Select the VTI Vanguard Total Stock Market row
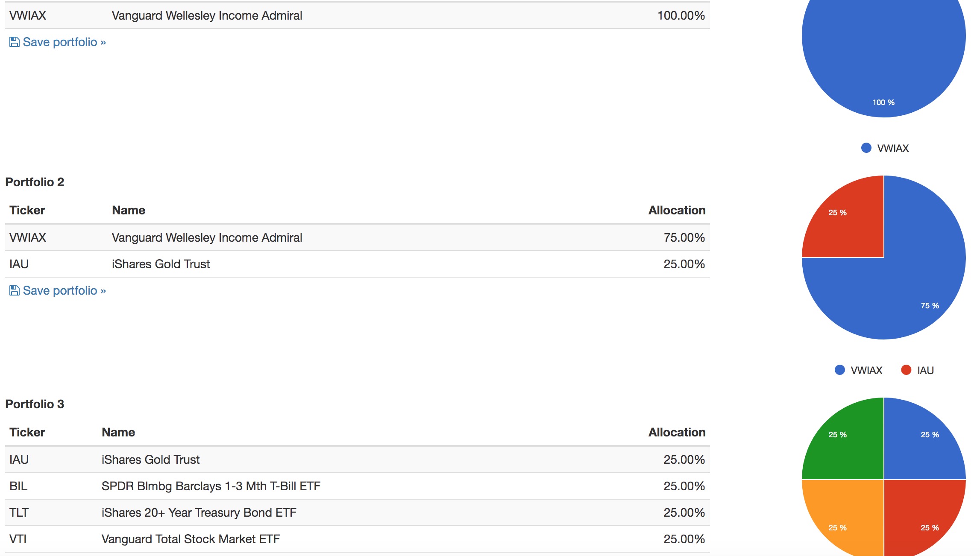980x556 pixels. (358, 539)
